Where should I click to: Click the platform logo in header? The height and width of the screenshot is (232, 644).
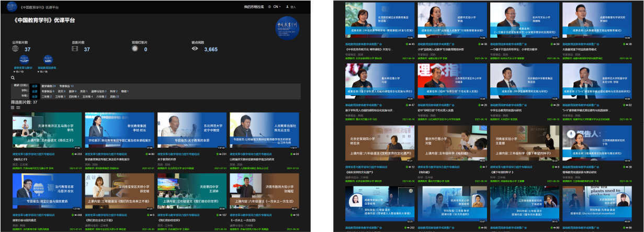click(13, 7)
